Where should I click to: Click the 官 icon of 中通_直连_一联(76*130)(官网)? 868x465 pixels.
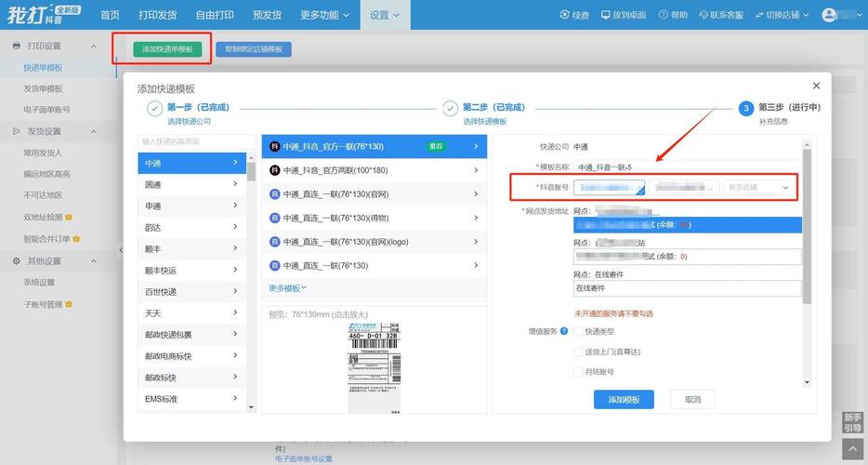[274, 194]
